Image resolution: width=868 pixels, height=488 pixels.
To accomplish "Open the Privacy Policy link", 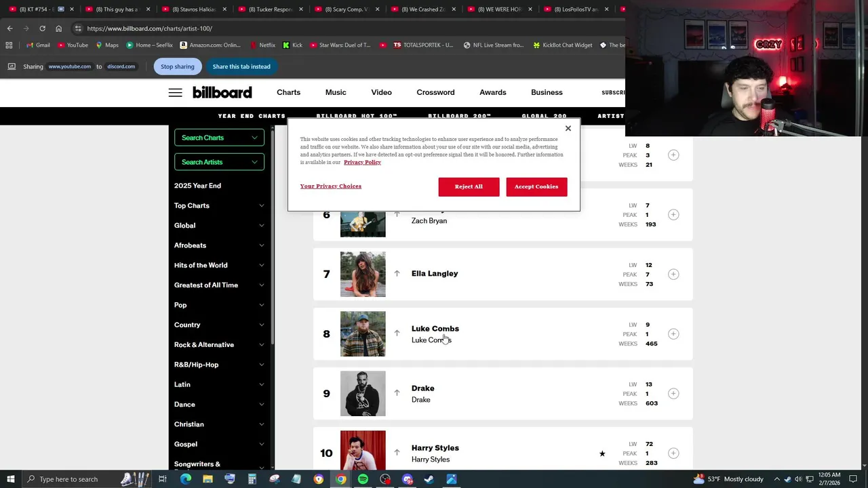I will click(362, 162).
